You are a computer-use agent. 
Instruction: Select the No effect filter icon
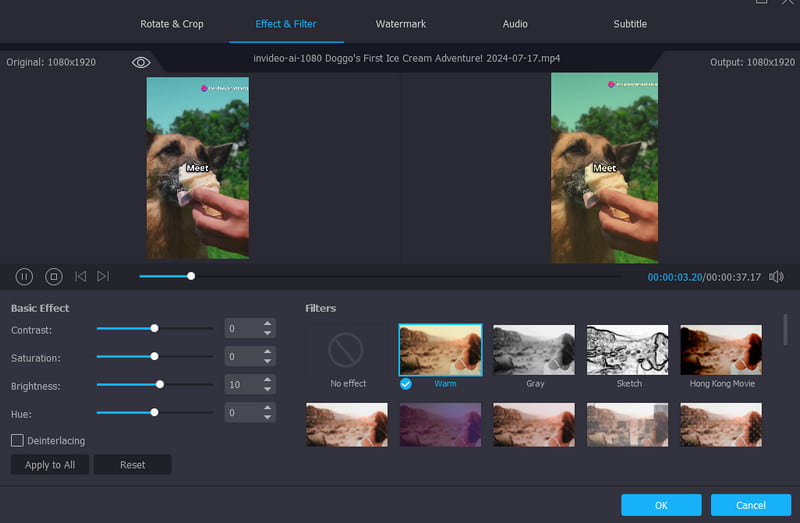pos(347,350)
